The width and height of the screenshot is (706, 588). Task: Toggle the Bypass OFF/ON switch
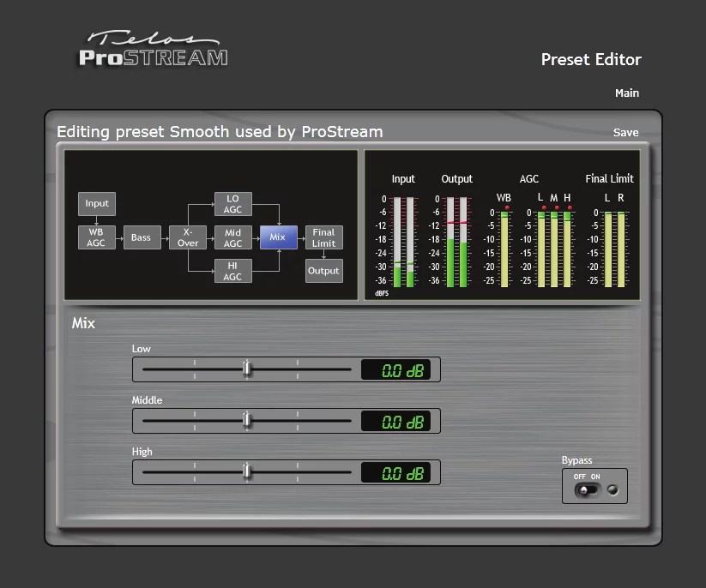587,490
